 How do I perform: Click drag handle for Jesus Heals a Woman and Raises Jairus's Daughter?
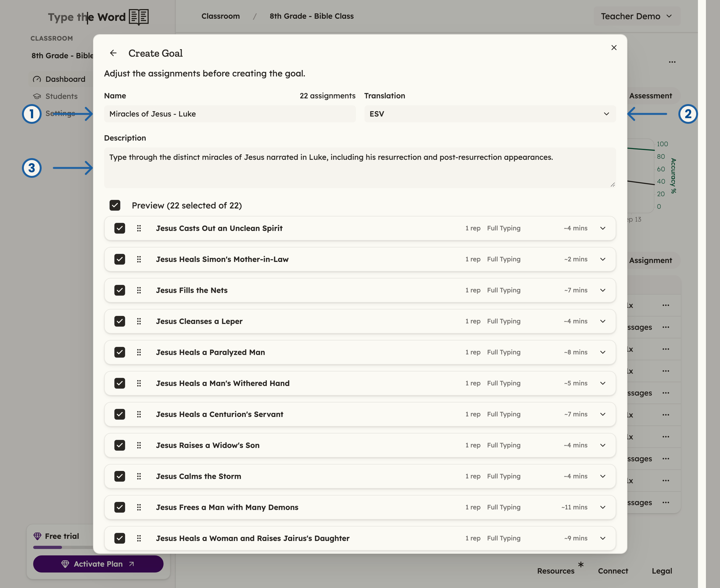(x=139, y=538)
